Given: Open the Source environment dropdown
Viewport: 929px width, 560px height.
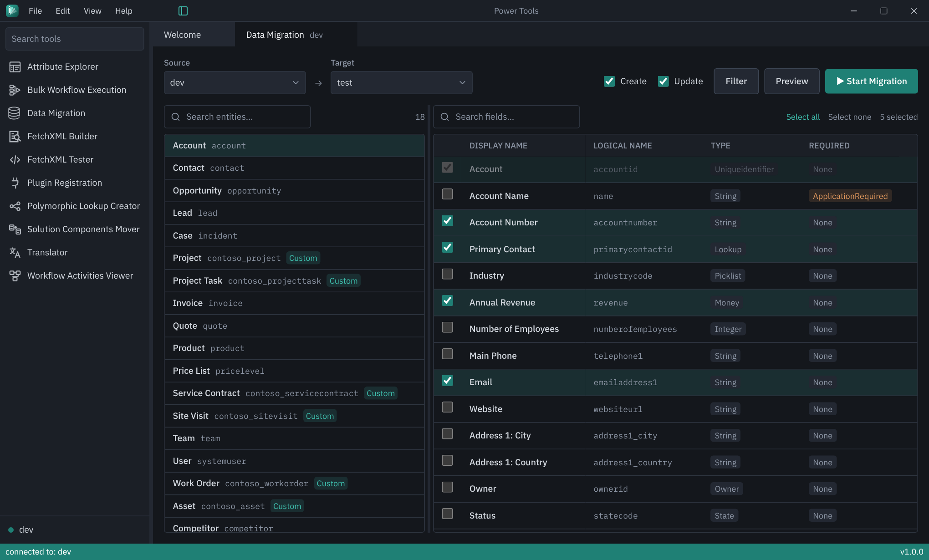Looking at the screenshot, I should pos(235,82).
